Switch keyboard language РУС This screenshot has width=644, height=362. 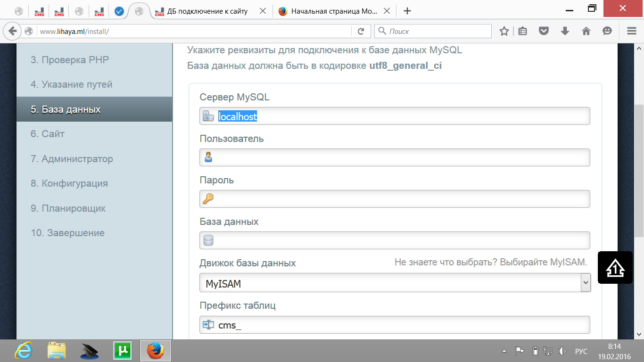click(581, 352)
